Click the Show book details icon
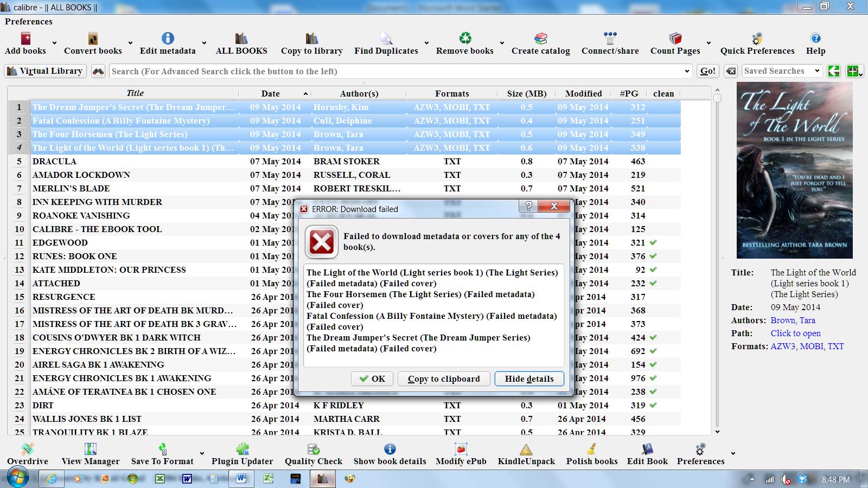 [390, 449]
